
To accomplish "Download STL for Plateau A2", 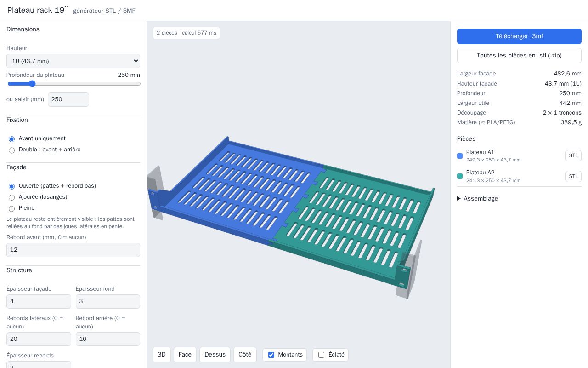I will point(573,176).
